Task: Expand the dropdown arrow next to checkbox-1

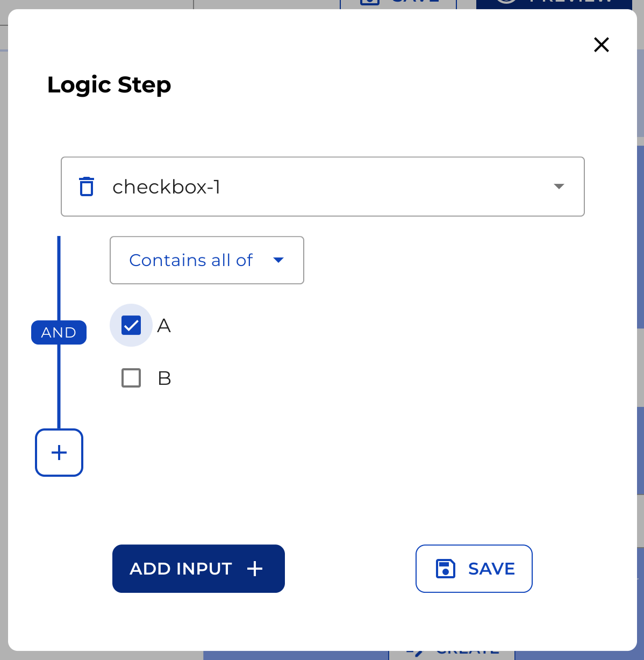Action: pyautogui.click(x=559, y=186)
